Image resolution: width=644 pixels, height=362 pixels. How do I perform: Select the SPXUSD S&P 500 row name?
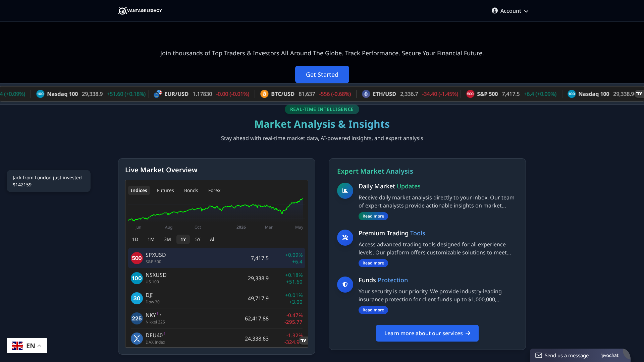pyautogui.click(x=156, y=258)
